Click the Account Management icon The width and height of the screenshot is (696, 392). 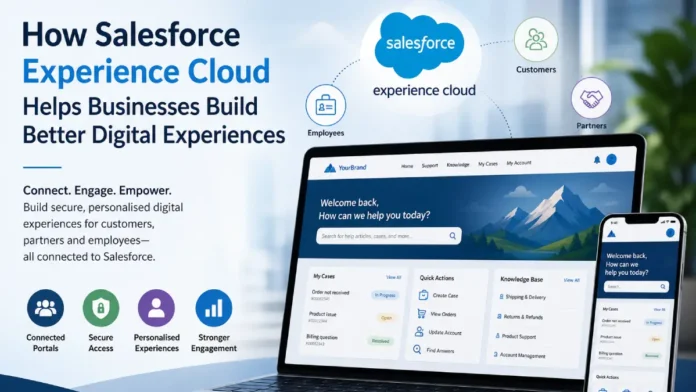[x=495, y=354]
